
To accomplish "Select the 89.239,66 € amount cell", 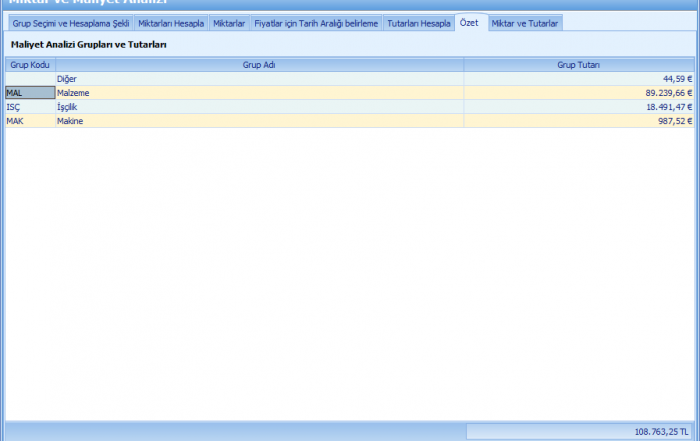I will (x=578, y=92).
